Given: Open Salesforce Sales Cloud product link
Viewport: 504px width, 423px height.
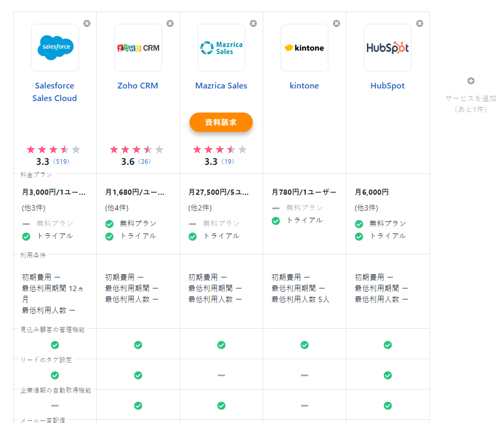Looking at the screenshot, I should tap(55, 92).
